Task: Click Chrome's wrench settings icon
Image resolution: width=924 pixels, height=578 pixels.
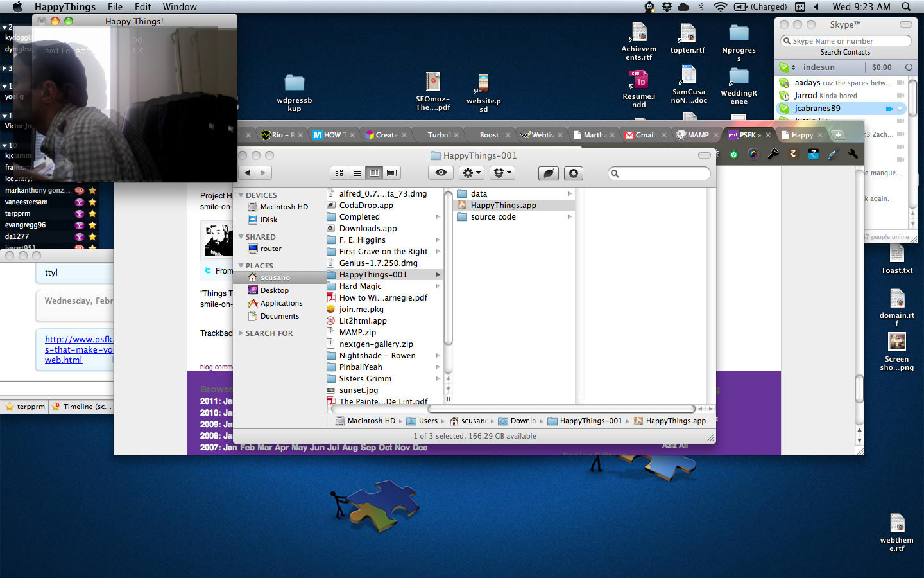Action: point(853,154)
